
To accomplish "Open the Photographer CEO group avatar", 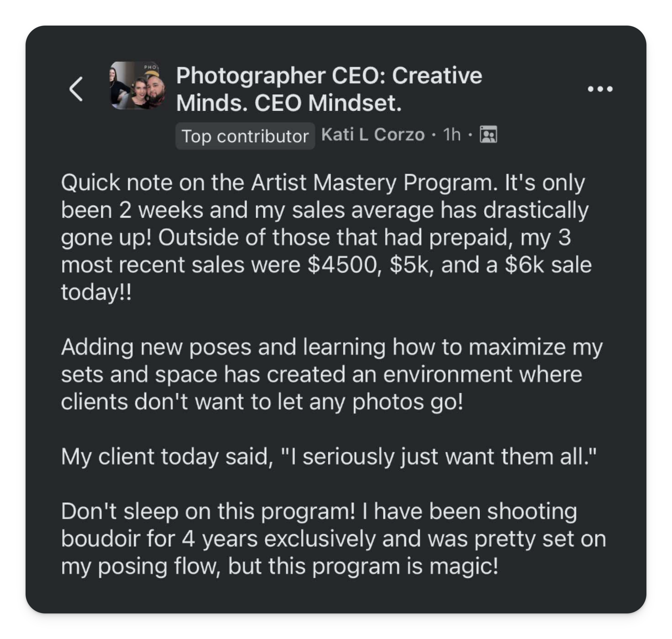I will pyautogui.click(x=138, y=86).
